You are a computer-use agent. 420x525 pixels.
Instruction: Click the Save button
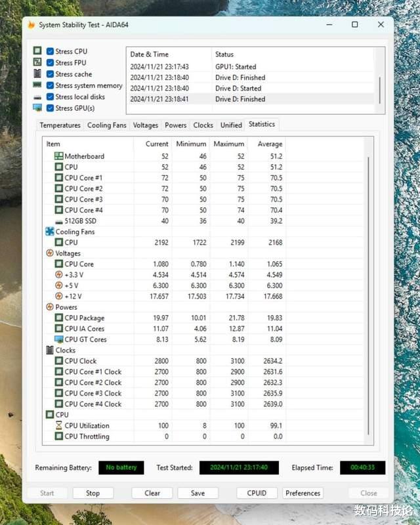(198, 493)
